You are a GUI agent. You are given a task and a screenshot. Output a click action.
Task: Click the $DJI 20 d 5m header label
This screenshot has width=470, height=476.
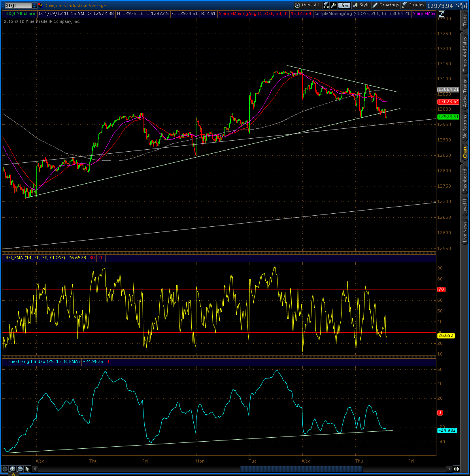pos(20,13)
